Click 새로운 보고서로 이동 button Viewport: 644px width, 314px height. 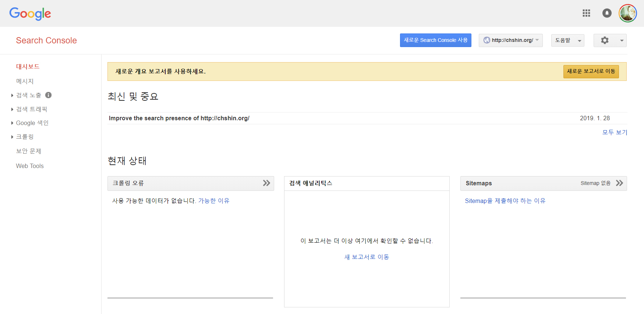[591, 71]
